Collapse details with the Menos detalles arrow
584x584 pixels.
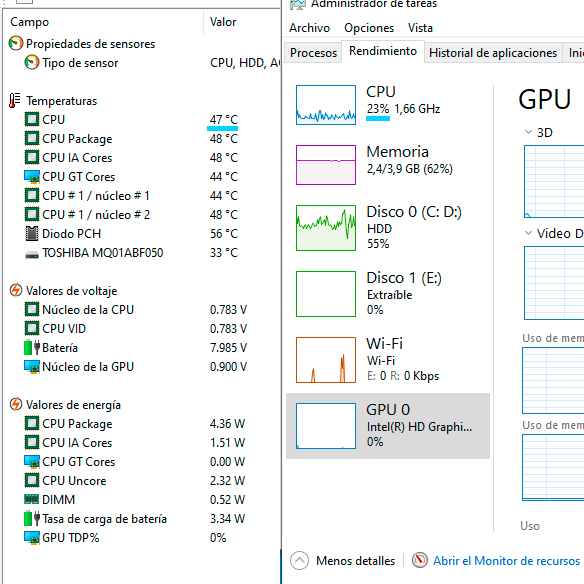299,561
